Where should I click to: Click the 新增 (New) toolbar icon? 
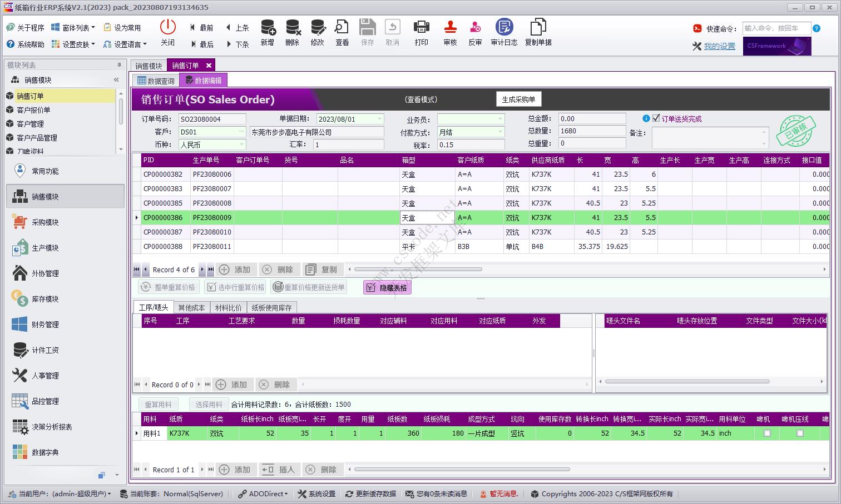[268, 27]
